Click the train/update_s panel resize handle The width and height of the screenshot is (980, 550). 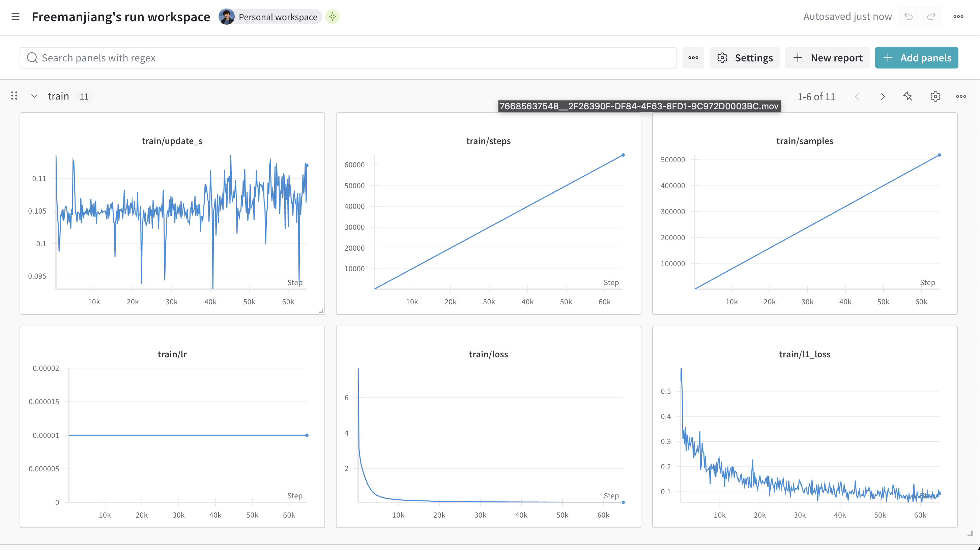(x=321, y=311)
